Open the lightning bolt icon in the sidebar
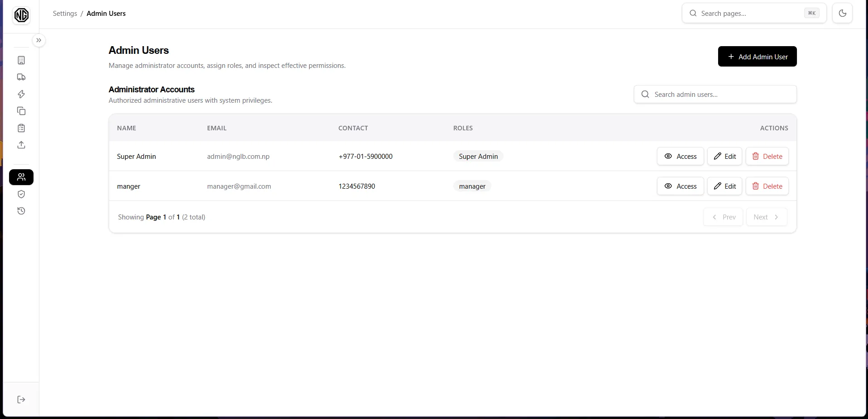This screenshot has height=419, width=868. tap(21, 94)
